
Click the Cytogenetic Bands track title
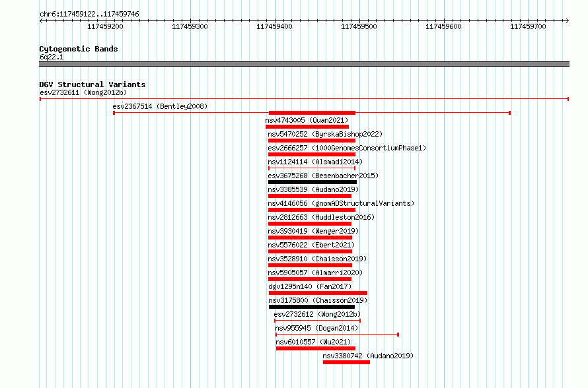pyautogui.click(x=79, y=49)
